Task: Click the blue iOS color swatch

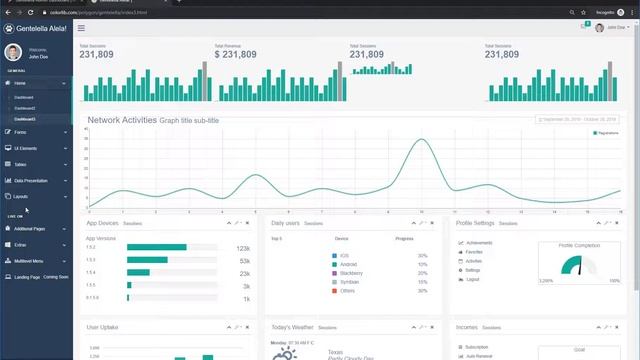Action: tap(334, 256)
